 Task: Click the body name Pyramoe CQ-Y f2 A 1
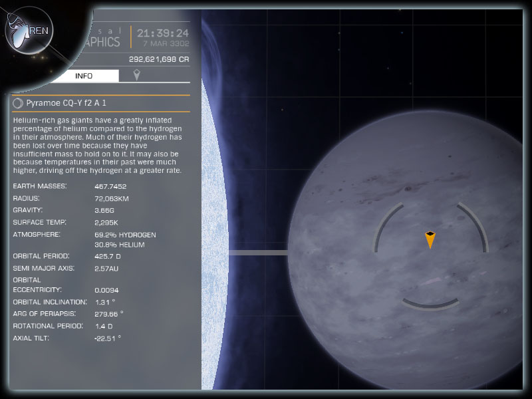click(66, 103)
